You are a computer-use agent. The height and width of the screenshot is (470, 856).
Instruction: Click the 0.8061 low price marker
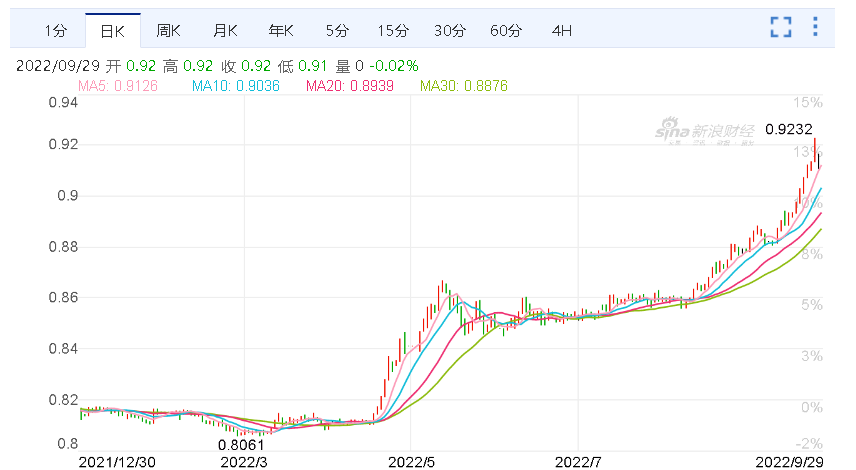241,445
